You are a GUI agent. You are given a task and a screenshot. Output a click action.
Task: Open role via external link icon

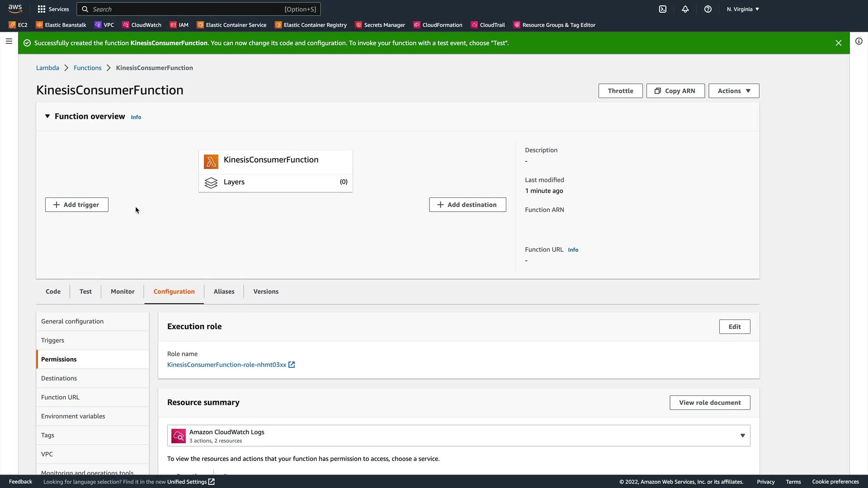(292, 365)
